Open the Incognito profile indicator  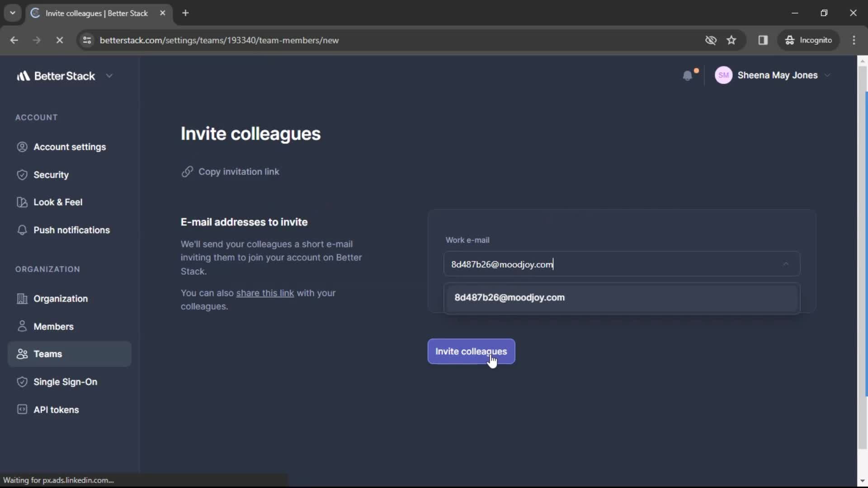[808, 40]
